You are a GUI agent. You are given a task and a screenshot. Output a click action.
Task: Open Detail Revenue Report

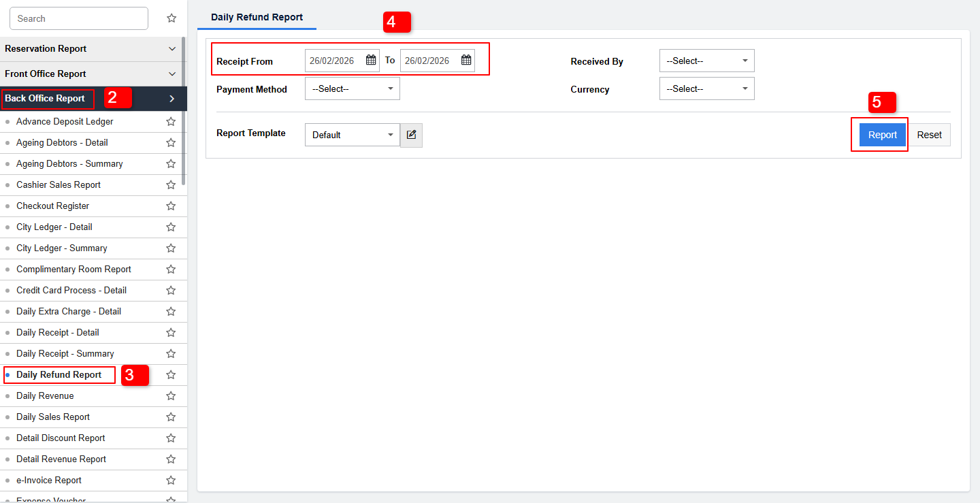tap(61, 459)
